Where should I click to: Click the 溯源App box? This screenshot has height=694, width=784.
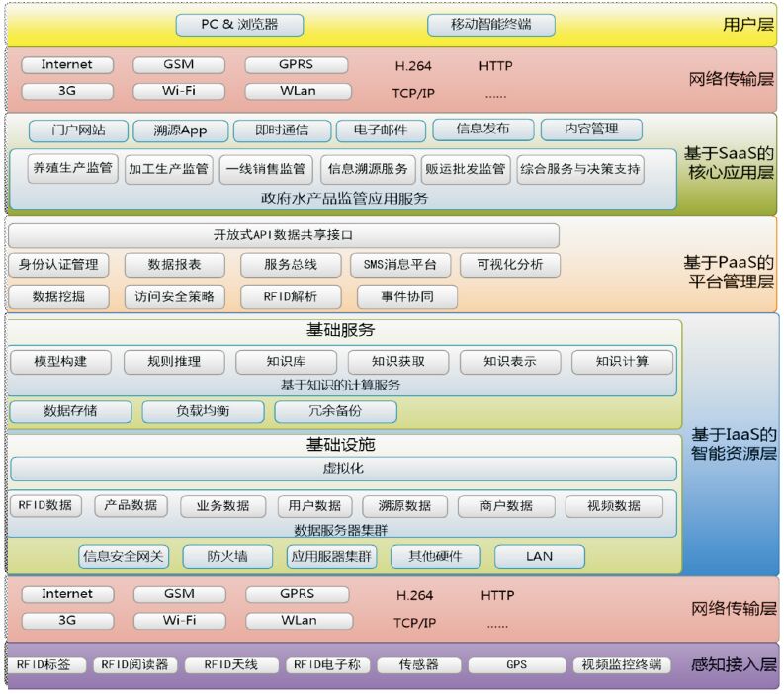(x=178, y=130)
